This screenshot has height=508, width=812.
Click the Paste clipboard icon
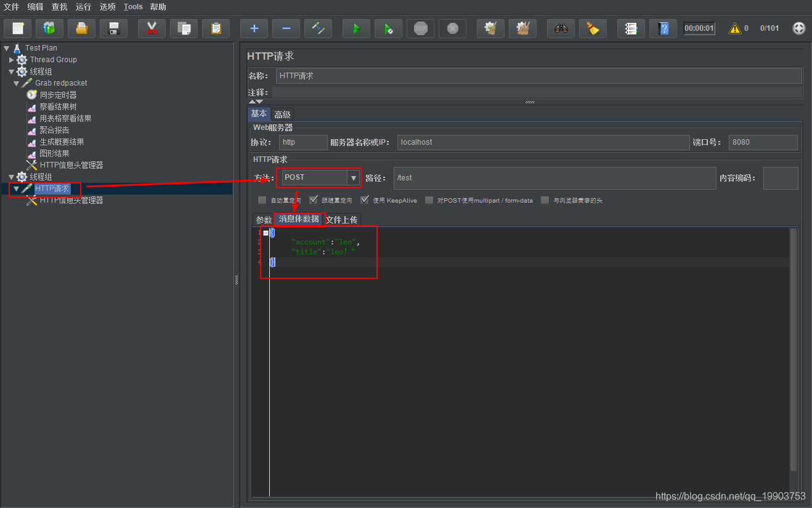click(x=216, y=28)
